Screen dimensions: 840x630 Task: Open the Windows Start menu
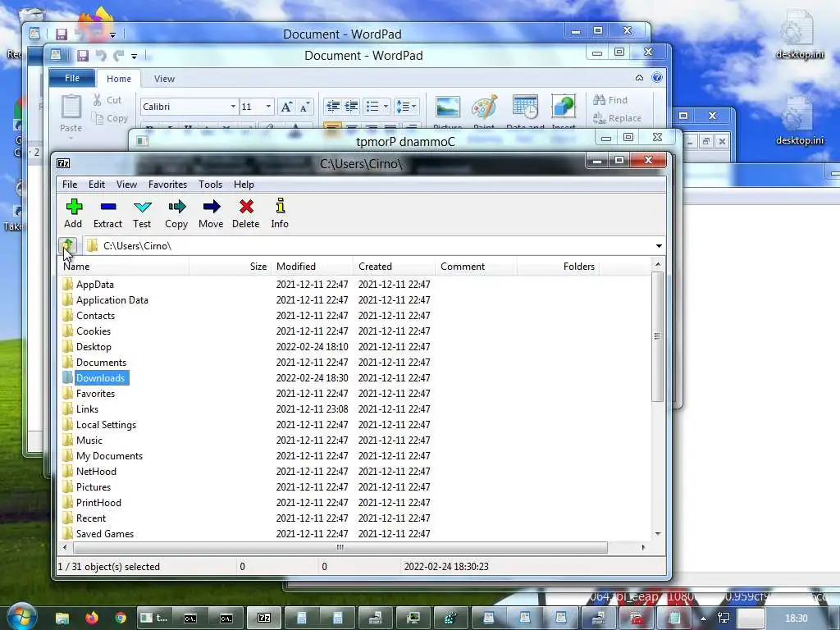click(21, 616)
